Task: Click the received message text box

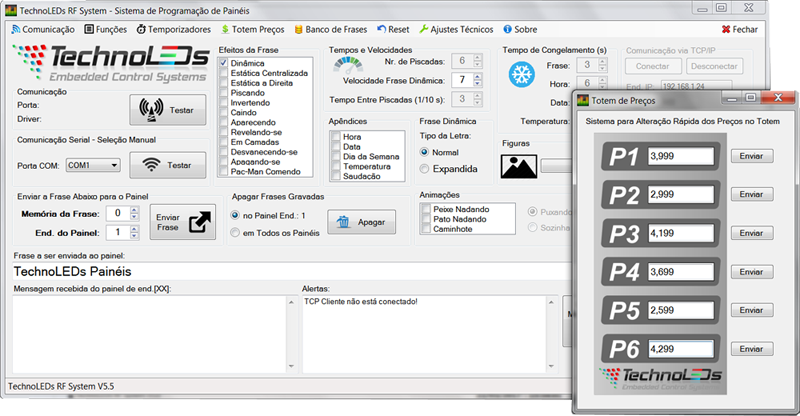Action: click(x=149, y=334)
